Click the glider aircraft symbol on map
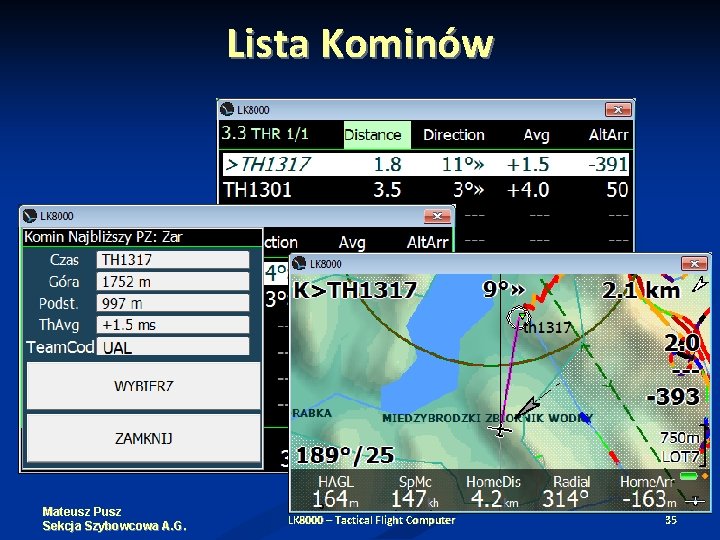The height and width of the screenshot is (540, 720). (x=500, y=430)
